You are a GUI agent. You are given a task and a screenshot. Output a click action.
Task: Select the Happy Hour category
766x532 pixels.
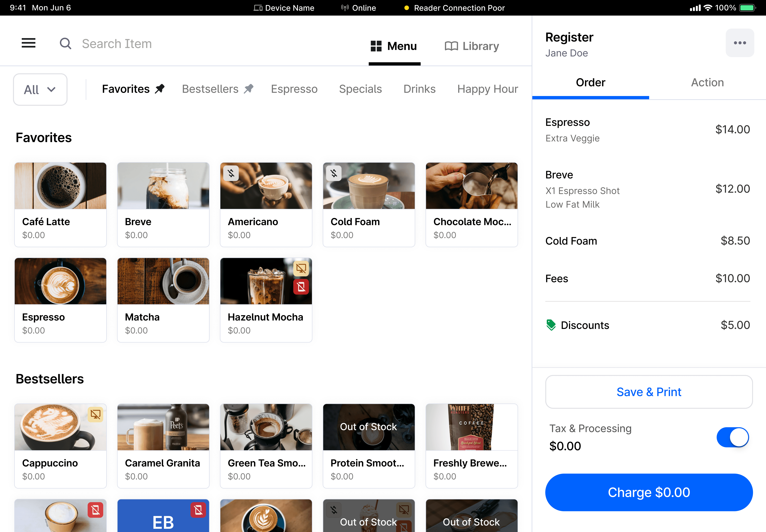pyautogui.click(x=488, y=89)
